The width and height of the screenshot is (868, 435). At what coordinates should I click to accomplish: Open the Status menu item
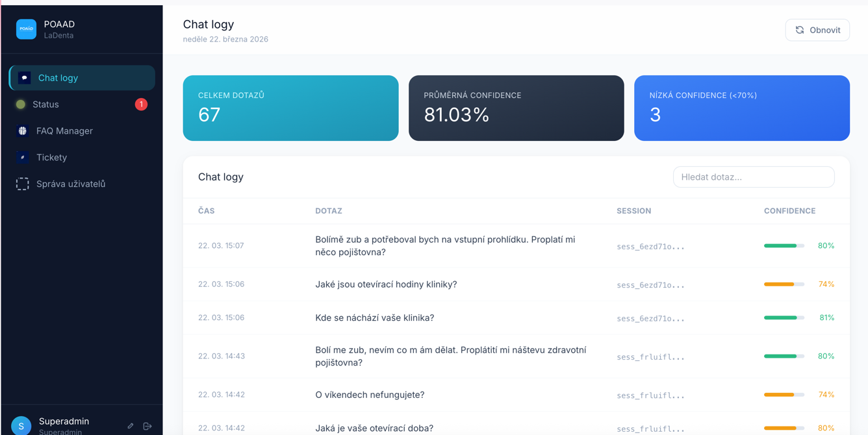pyautogui.click(x=45, y=105)
